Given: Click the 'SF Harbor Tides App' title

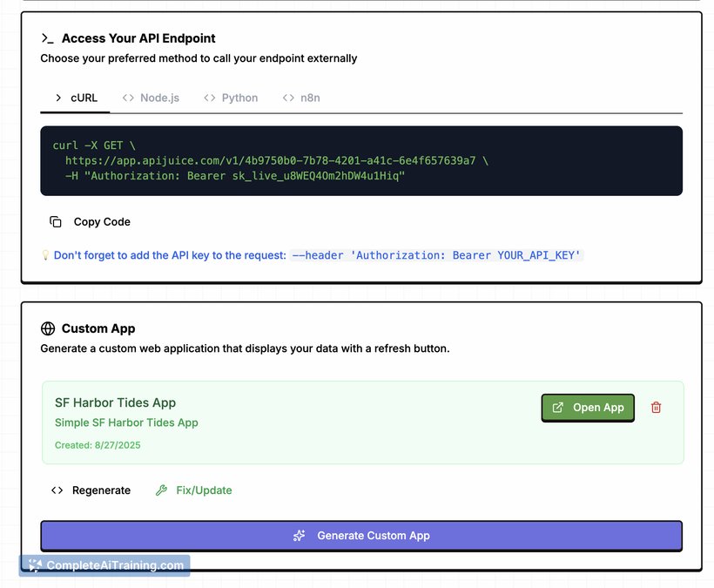Looking at the screenshot, I should (x=115, y=402).
